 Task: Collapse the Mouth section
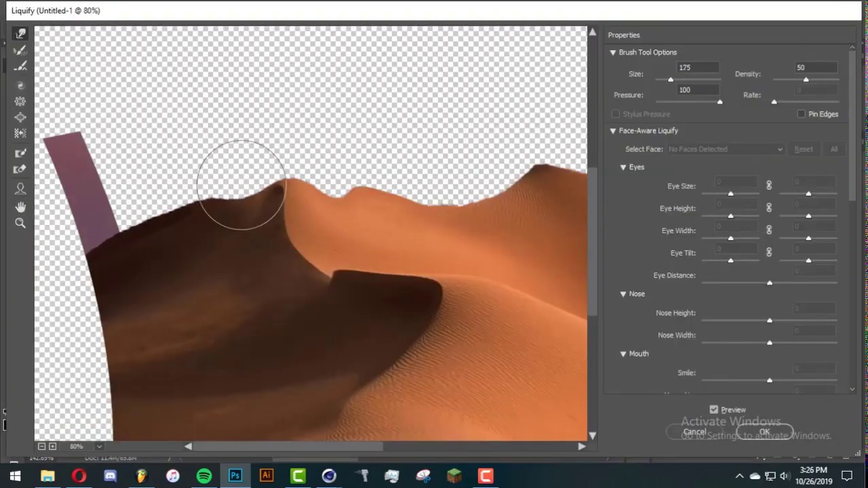(623, 354)
